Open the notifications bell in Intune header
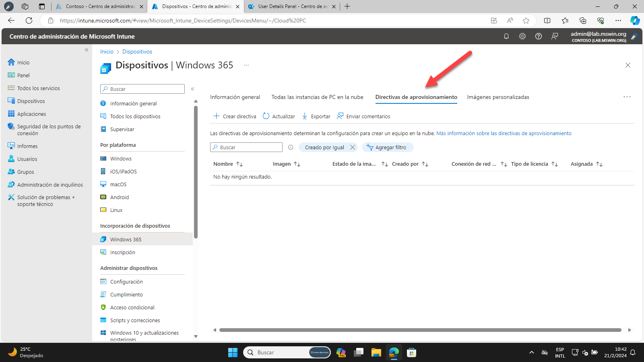Screen dimensions: 644x362 tap(506, 36)
